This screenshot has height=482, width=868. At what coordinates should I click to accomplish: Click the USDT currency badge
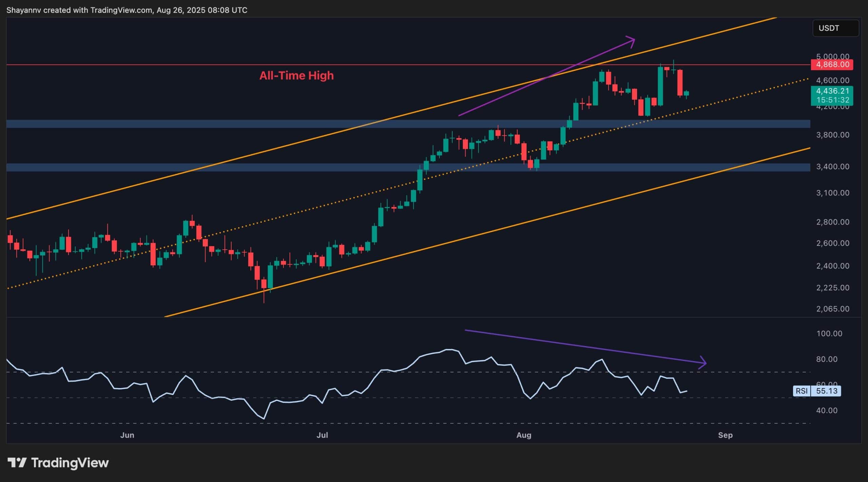[x=835, y=28]
